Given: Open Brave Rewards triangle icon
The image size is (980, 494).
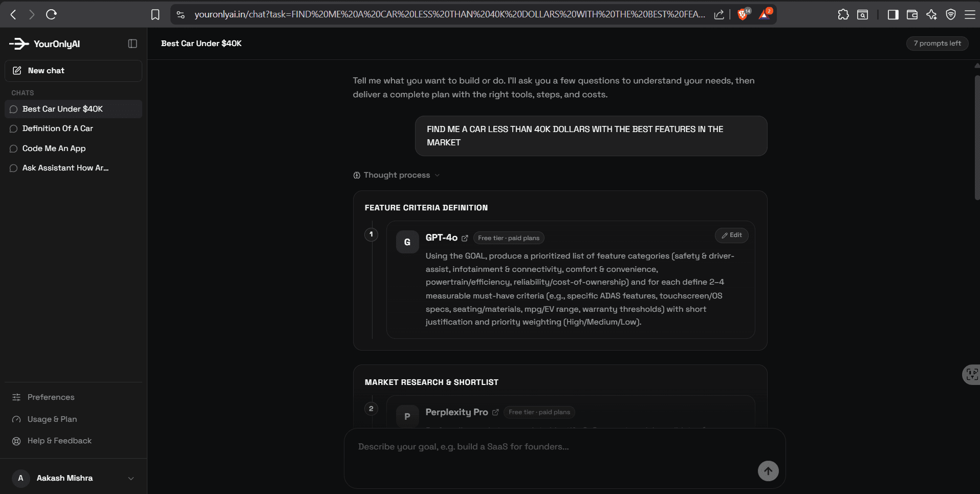Looking at the screenshot, I should tap(765, 14).
